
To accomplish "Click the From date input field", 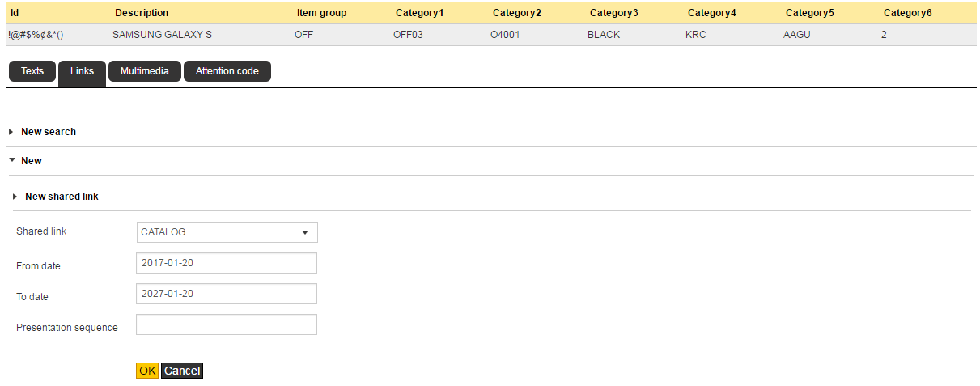I will 227,263.
